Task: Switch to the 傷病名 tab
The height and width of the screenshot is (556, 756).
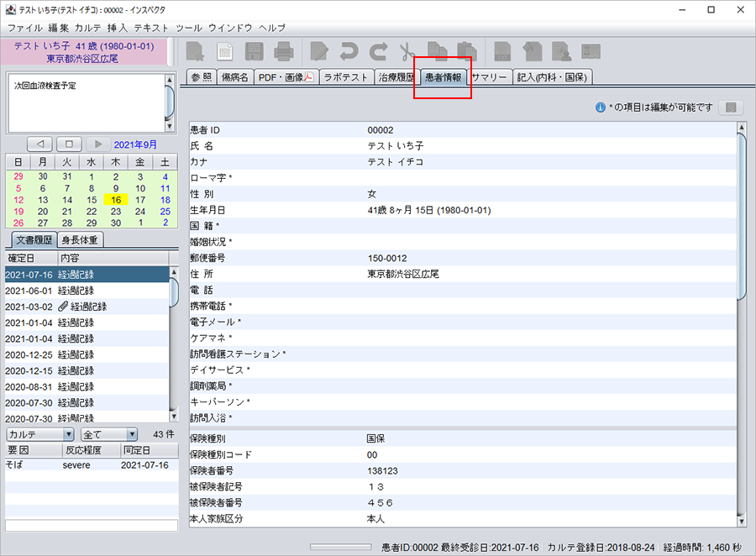Action: 234,77
